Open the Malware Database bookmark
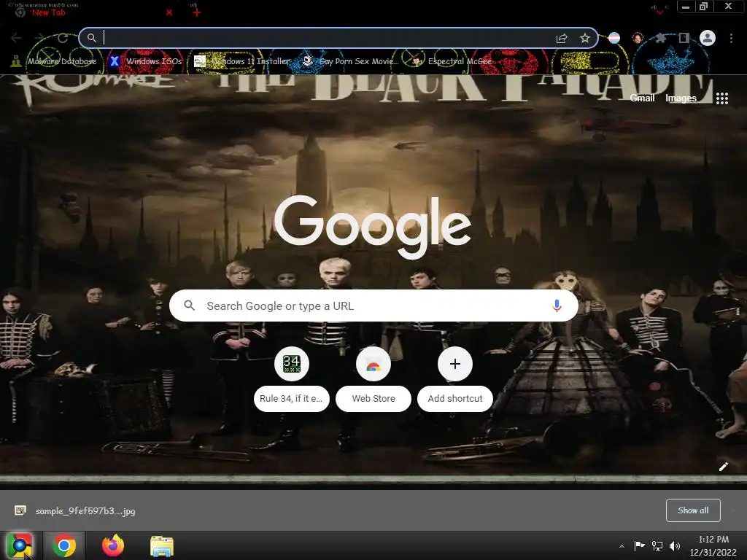The width and height of the screenshot is (747, 560). (x=54, y=61)
